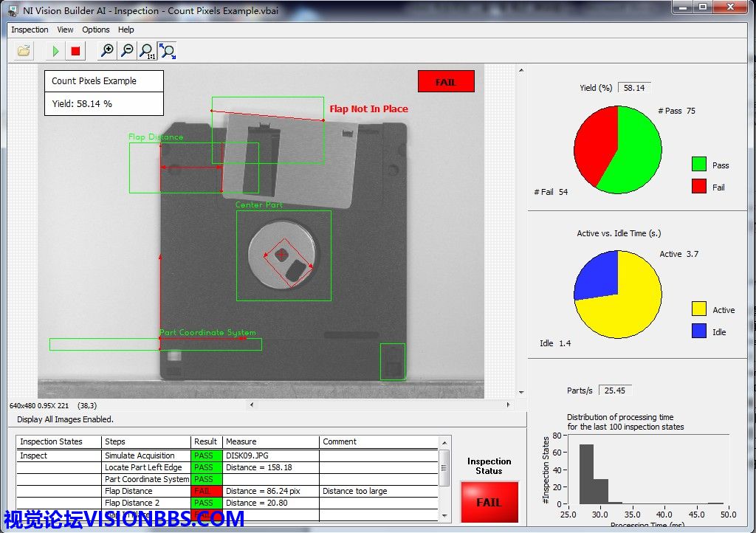The width and height of the screenshot is (756, 533).
Task: Click the image viewer scroll right arrow
Action: (508, 405)
